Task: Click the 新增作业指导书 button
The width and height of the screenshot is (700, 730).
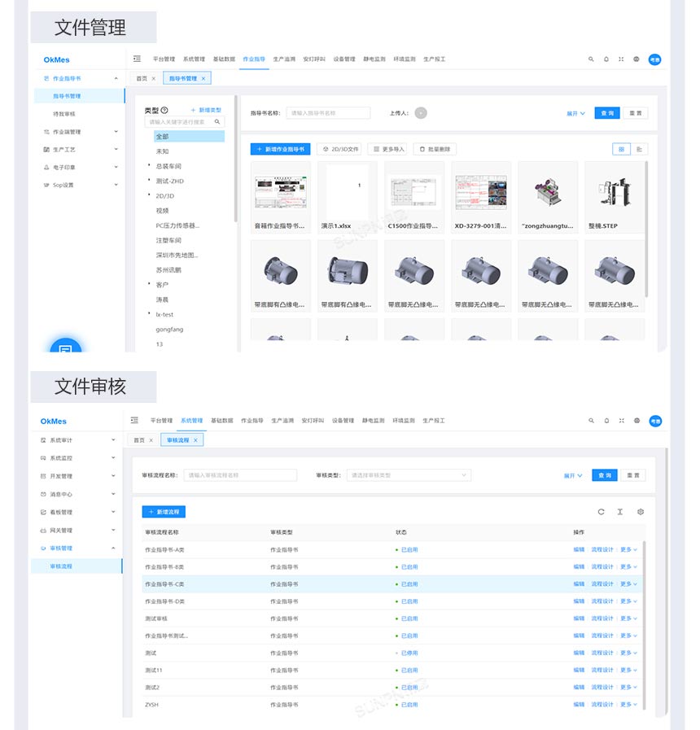Action: [281, 149]
